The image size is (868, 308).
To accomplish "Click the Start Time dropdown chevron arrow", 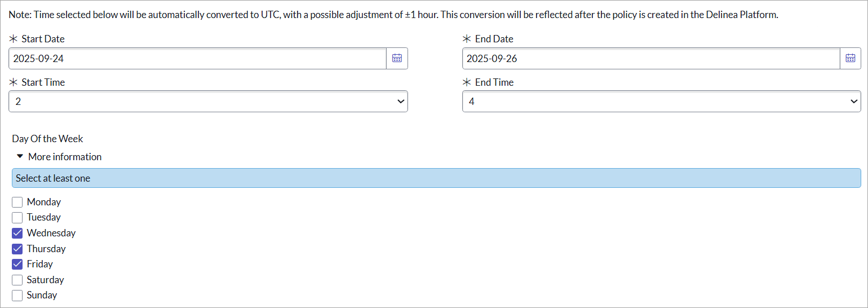I will tap(401, 102).
